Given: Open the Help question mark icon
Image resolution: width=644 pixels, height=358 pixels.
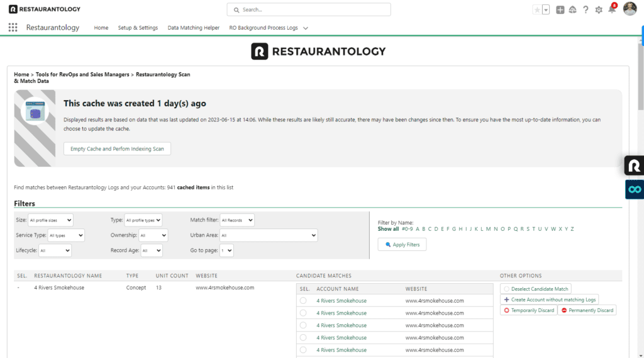Looking at the screenshot, I should point(586,10).
